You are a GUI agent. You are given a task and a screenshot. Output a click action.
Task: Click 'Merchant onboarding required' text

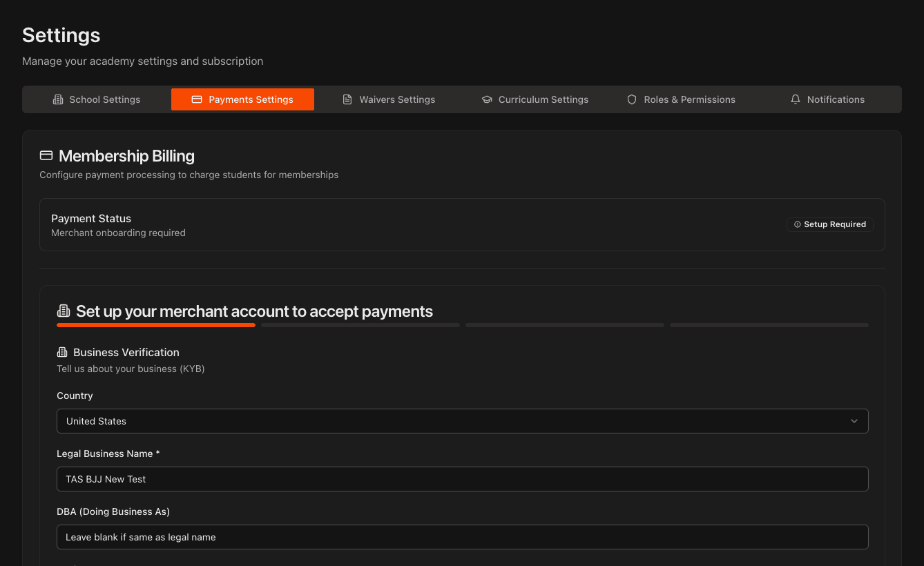coord(118,233)
